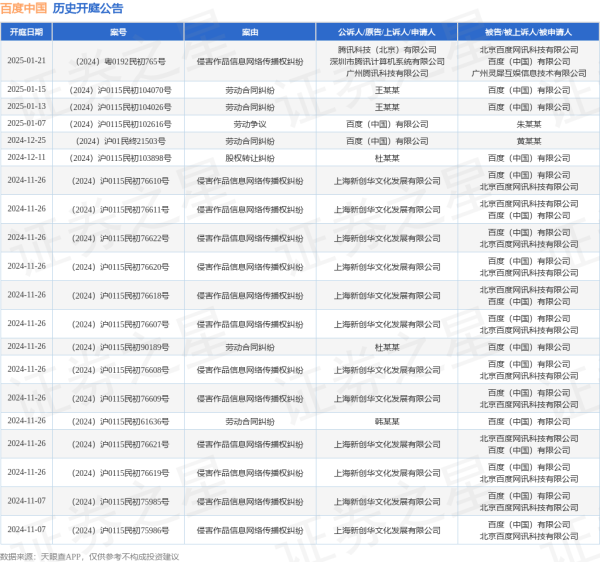The width and height of the screenshot is (600, 562).
Task: Select case number 沪0115民初76622号
Action: (x=121, y=238)
